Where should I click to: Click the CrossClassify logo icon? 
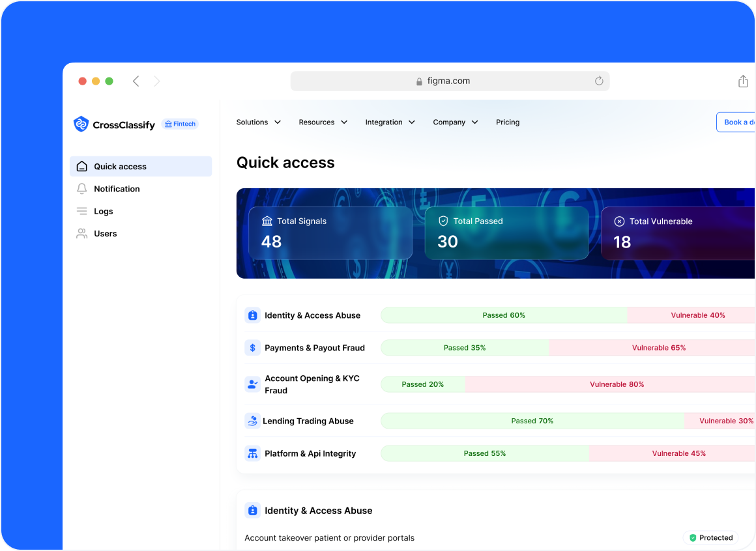pyautogui.click(x=80, y=124)
